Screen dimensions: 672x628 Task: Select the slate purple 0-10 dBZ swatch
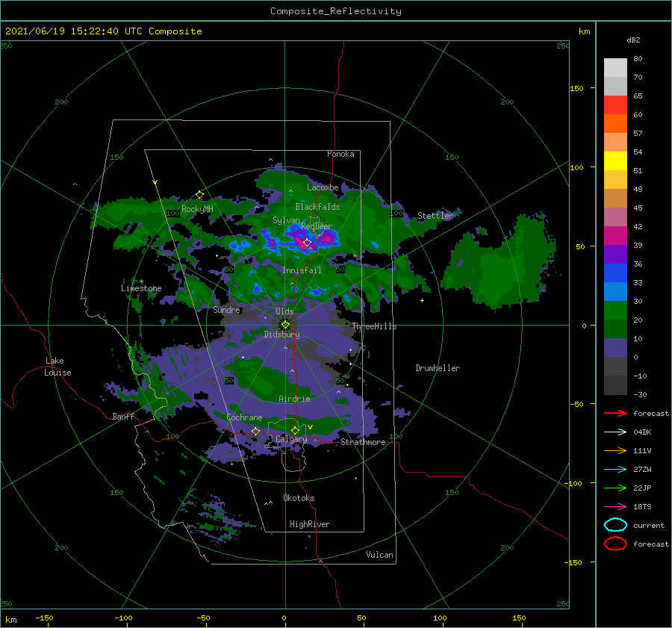click(615, 347)
